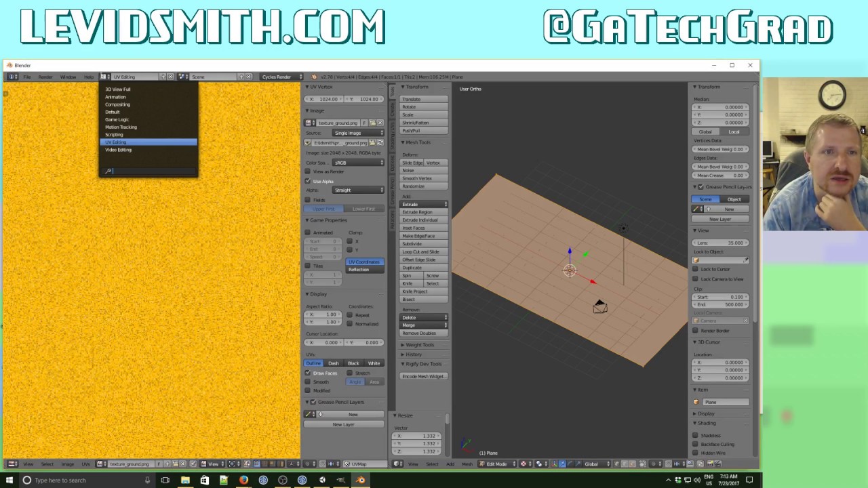Image resolution: width=868 pixels, height=488 pixels.
Task: Click Blender icon in Windows taskbar
Action: 360,480
